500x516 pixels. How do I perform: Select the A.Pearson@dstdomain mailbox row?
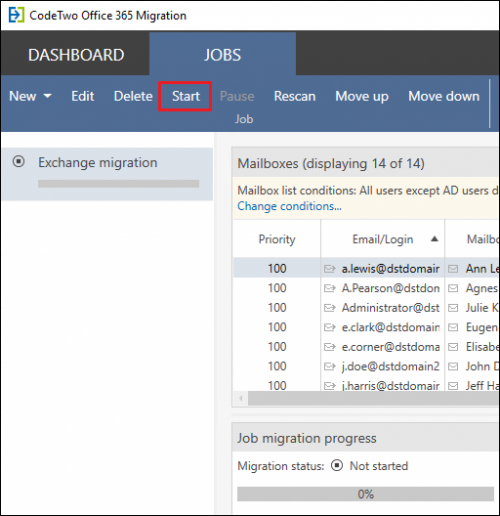click(x=366, y=288)
